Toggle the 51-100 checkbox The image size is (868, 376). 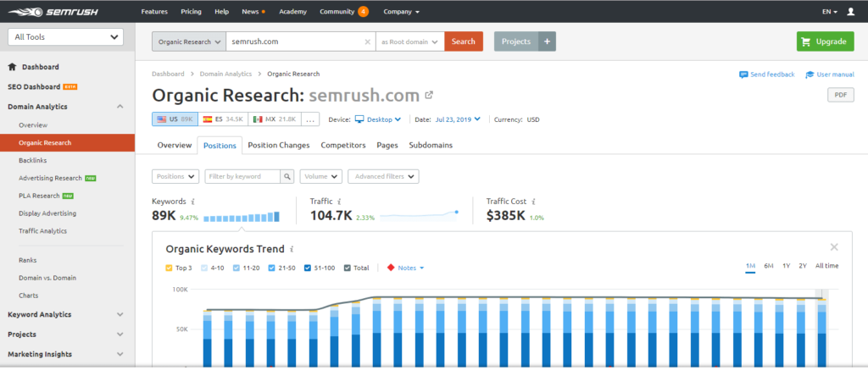[307, 268]
